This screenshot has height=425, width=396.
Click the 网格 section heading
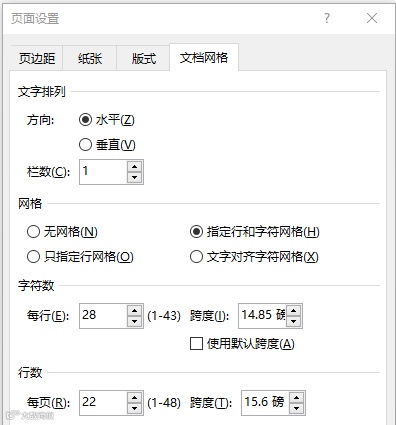click(x=30, y=203)
